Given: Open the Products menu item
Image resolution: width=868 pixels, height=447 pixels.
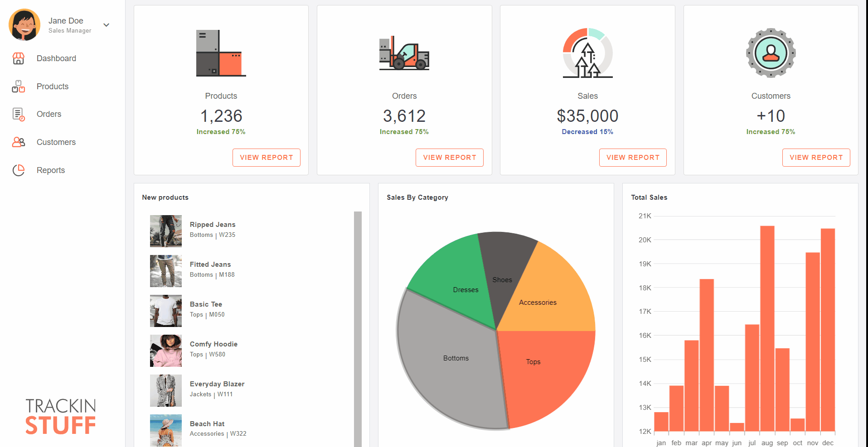Looking at the screenshot, I should click(x=53, y=87).
